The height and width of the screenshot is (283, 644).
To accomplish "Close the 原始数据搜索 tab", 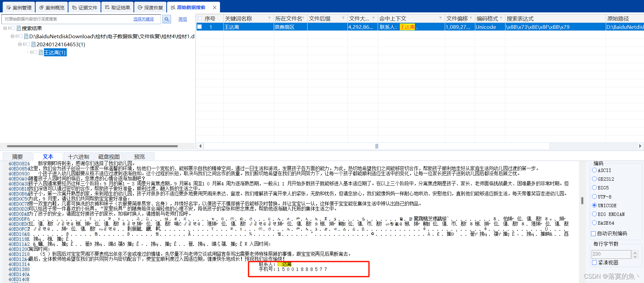I will click(215, 7).
